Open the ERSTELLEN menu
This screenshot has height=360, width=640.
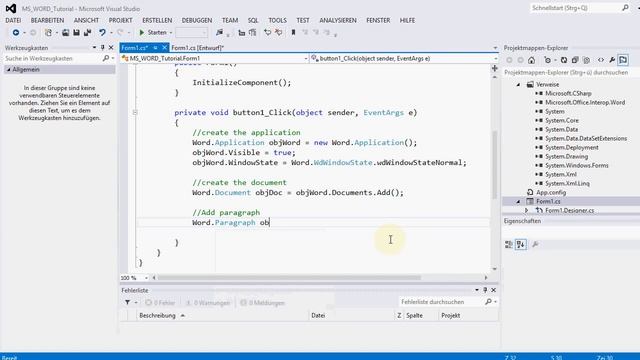click(157, 20)
